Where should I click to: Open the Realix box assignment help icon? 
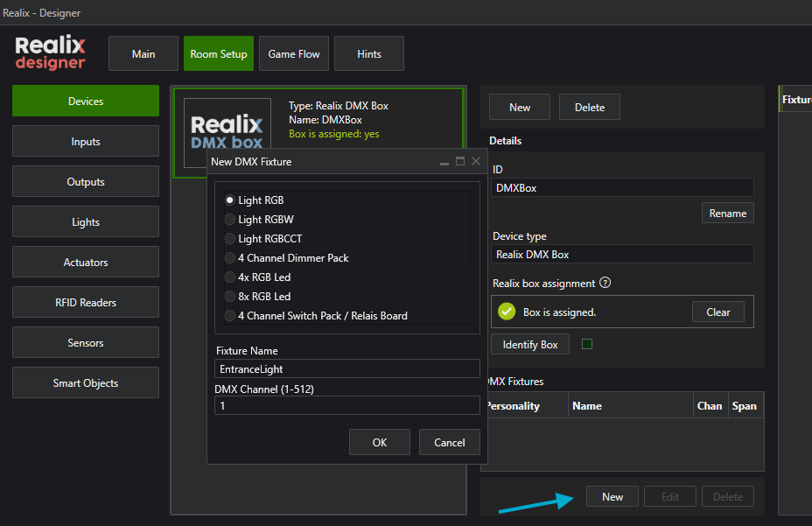coord(605,283)
